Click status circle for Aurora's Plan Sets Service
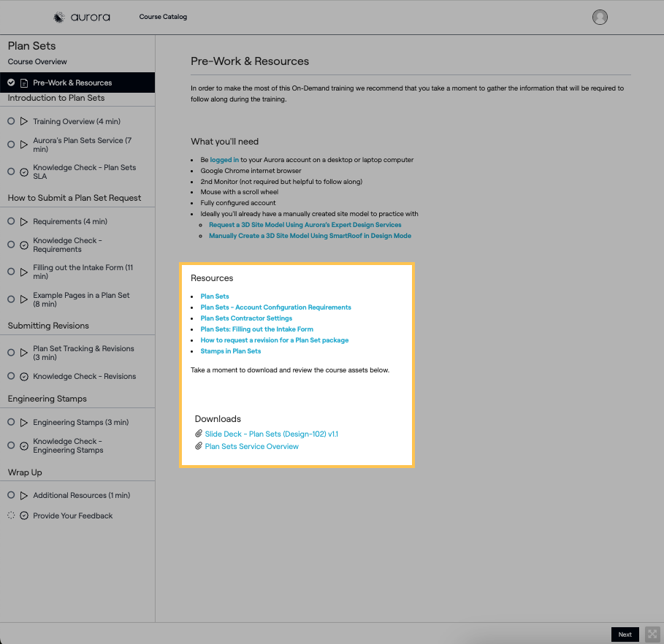The image size is (664, 644). pos(11,145)
